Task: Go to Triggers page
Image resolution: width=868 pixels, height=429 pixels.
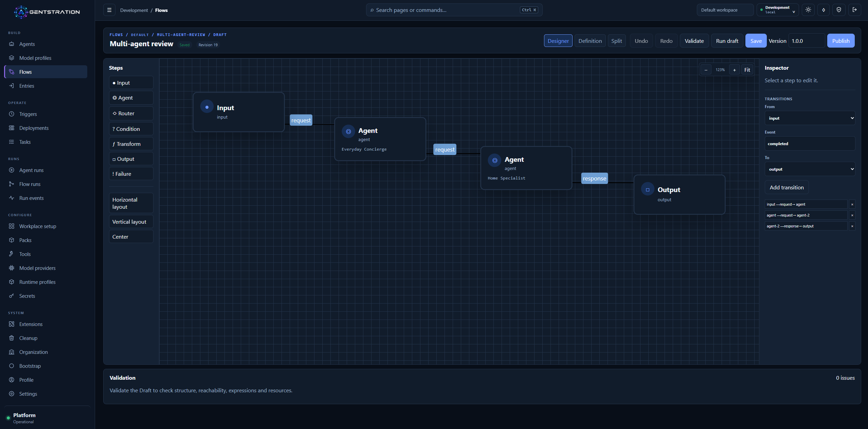Action: click(x=46, y=114)
